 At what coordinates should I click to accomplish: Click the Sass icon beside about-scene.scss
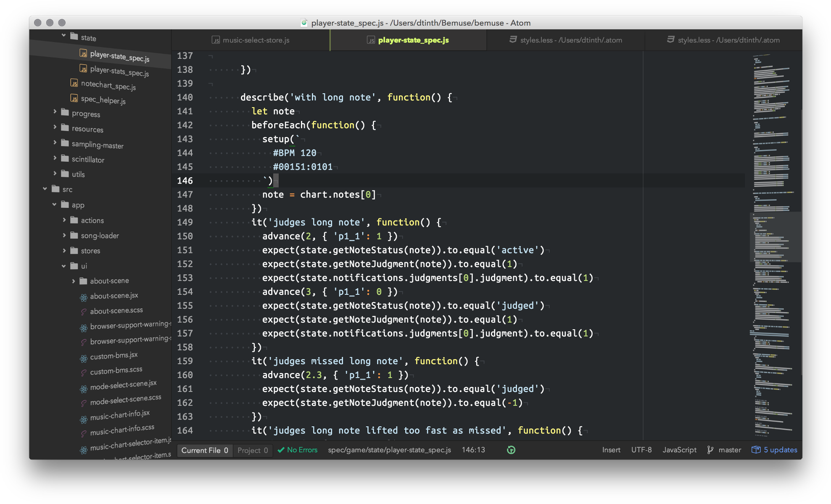point(84,312)
